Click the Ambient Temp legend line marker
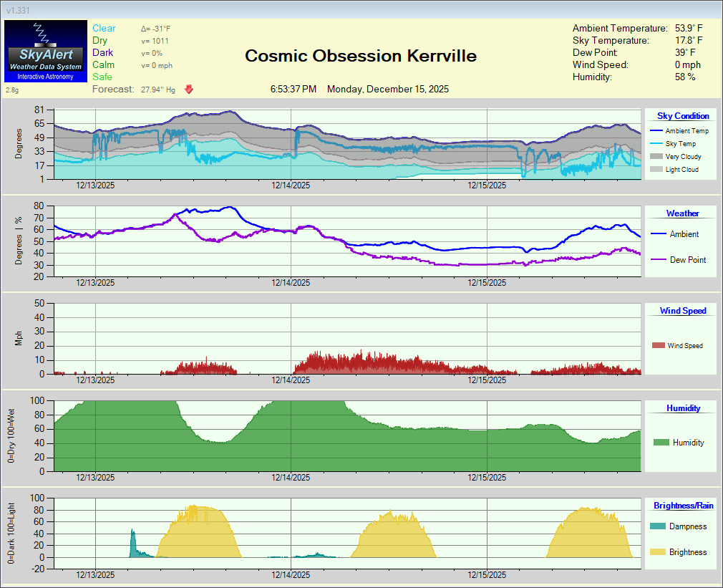The width and height of the screenshot is (723, 588). coord(656,131)
